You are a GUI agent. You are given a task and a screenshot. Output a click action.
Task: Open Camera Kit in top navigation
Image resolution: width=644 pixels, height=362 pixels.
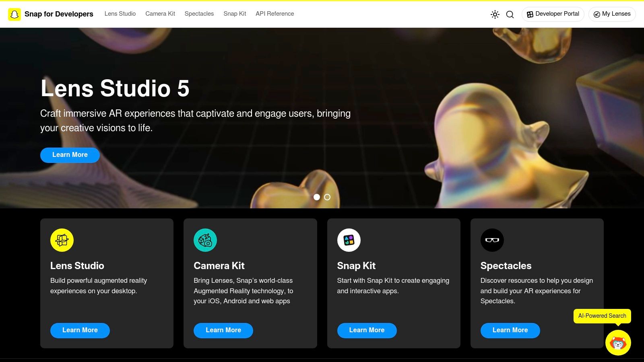(x=160, y=14)
